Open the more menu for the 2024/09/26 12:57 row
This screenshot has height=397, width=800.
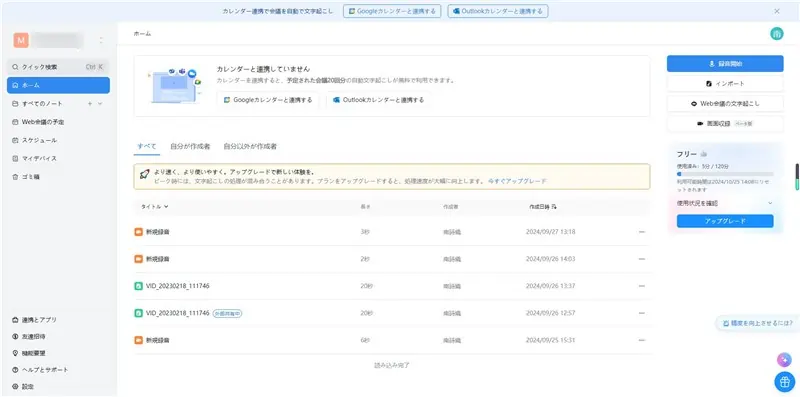pyautogui.click(x=642, y=313)
